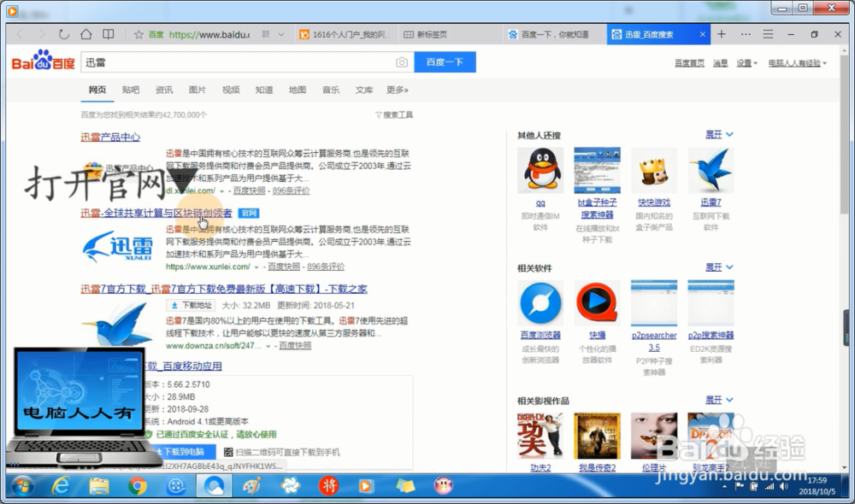Open the 迅雷7 blue bird thumbnail
The width and height of the screenshot is (855, 504).
point(711,171)
